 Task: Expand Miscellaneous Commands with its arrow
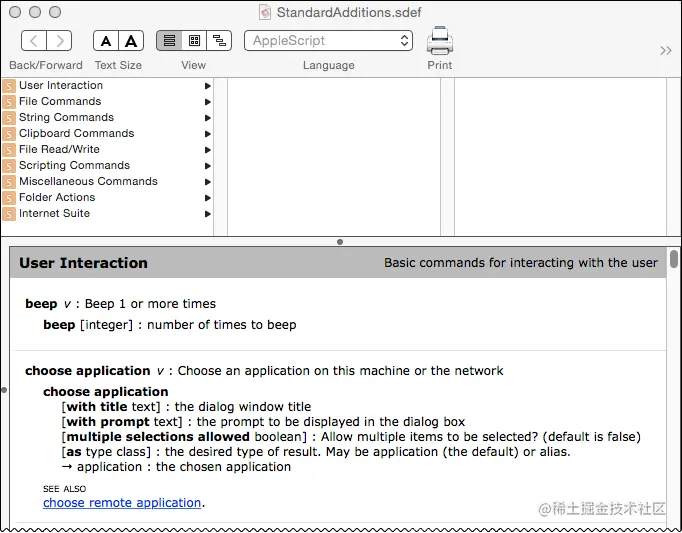pos(207,182)
